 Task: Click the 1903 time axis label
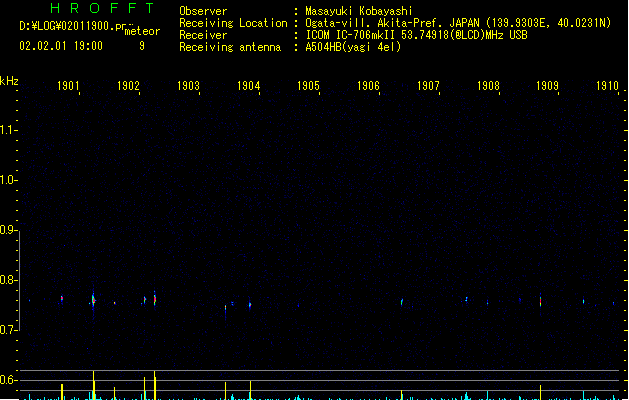click(x=188, y=86)
